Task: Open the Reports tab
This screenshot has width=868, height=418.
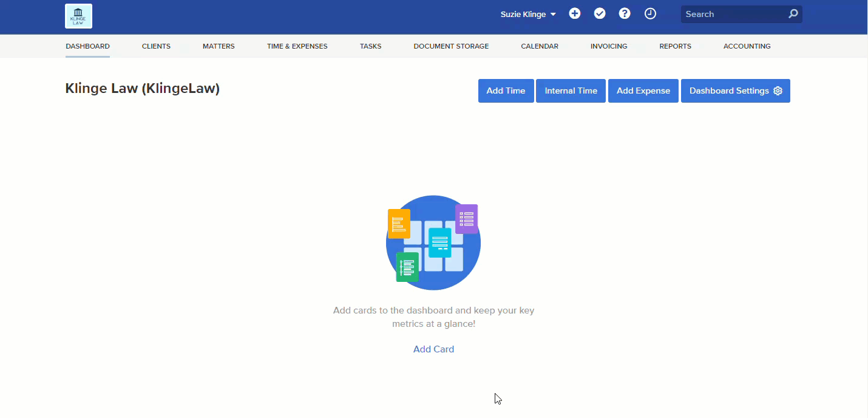Action: 675,46
